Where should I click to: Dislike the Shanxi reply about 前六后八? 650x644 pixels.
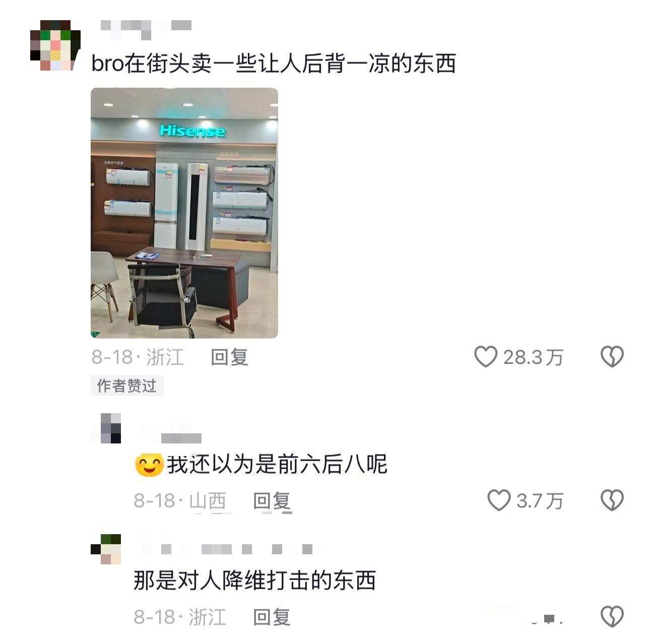coord(612,500)
